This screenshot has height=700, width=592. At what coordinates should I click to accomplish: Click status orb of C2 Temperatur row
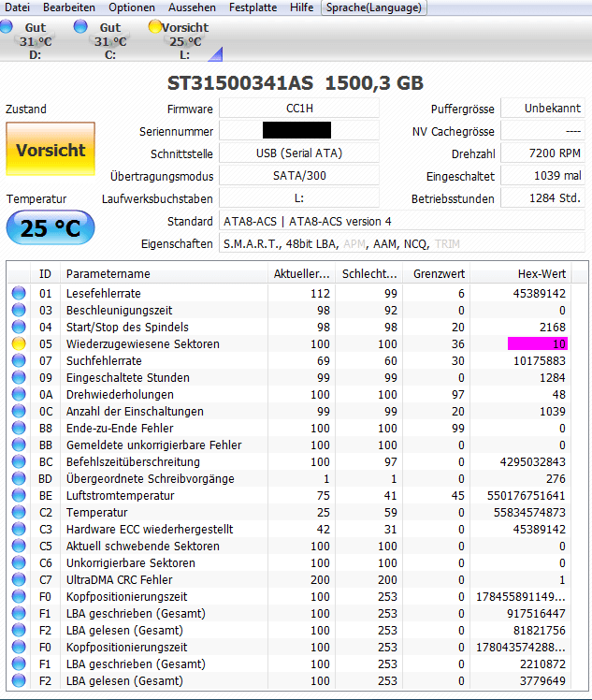click(x=19, y=513)
